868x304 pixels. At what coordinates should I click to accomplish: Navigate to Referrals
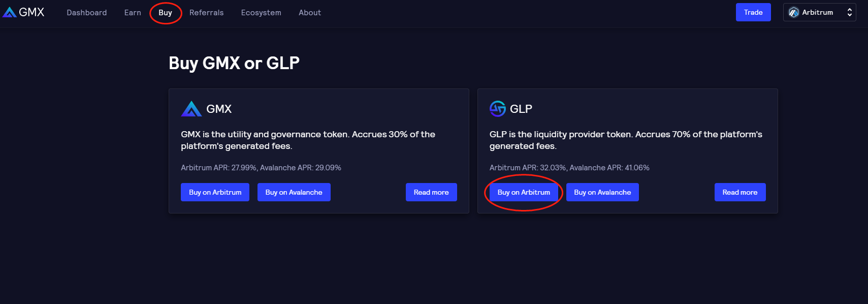click(x=206, y=13)
